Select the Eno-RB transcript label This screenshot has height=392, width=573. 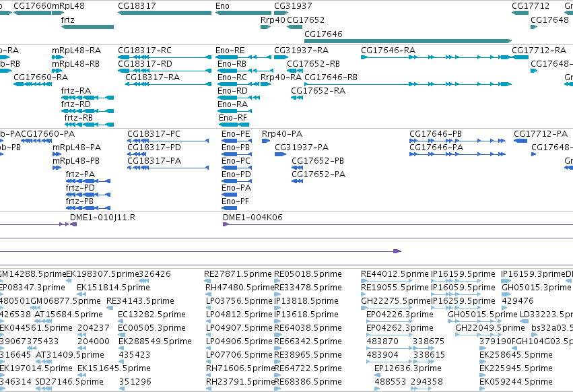point(232,63)
